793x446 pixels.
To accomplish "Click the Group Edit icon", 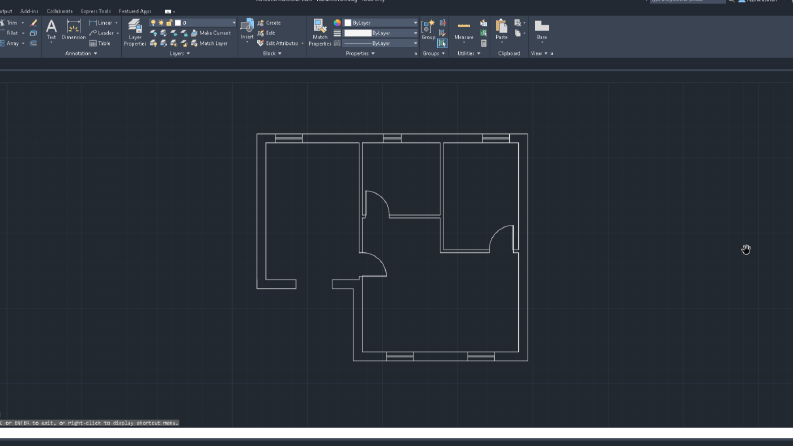I will 443,33.
